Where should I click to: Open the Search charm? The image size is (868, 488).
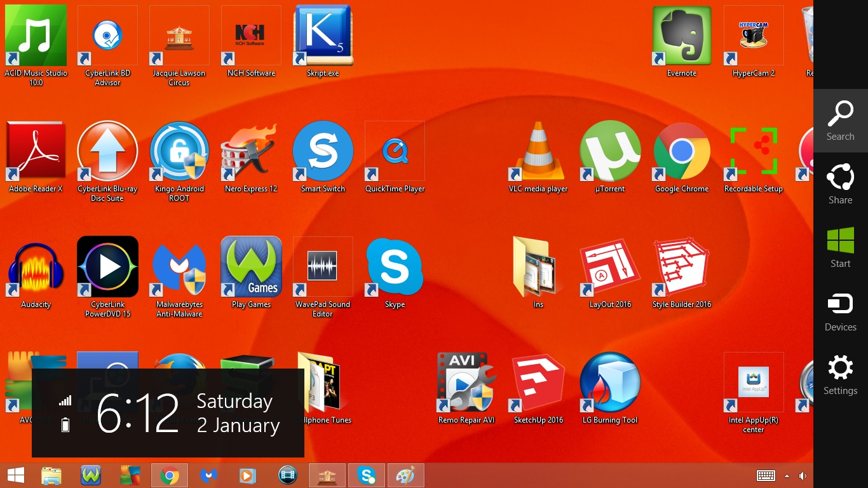pyautogui.click(x=840, y=121)
